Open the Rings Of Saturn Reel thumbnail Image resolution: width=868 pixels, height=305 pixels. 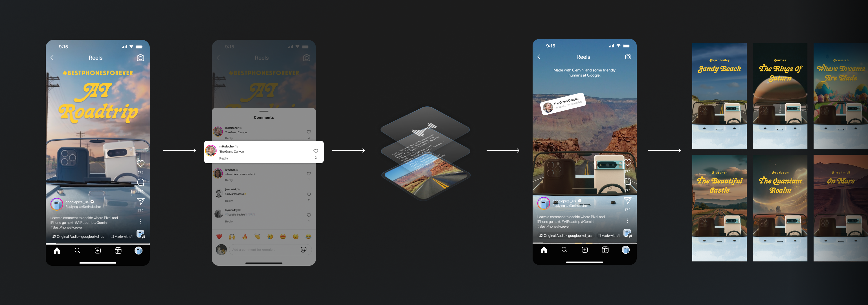coord(779,97)
